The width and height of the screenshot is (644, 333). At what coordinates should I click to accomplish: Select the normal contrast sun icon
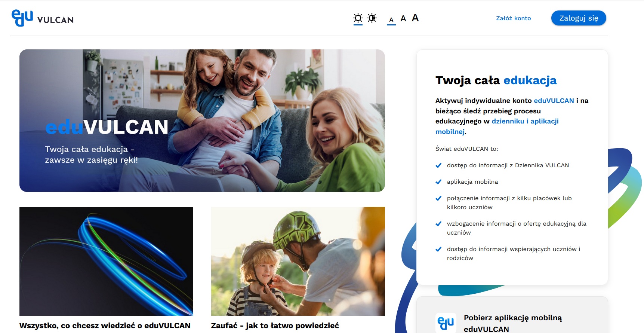pyautogui.click(x=358, y=18)
